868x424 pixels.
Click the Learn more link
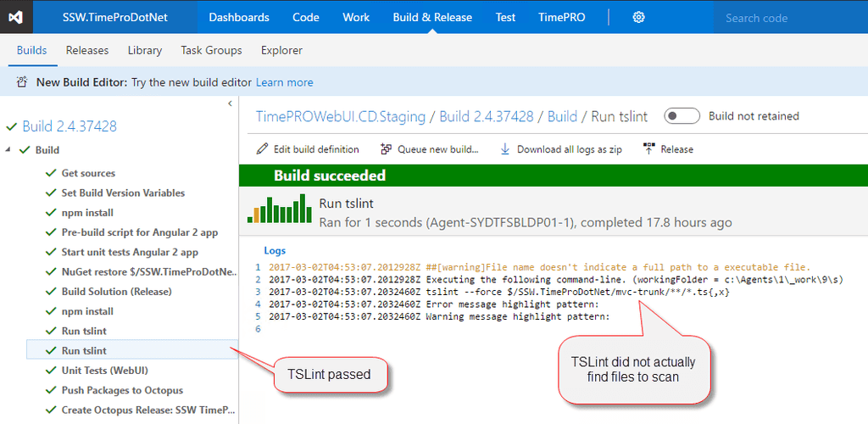(x=284, y=82)
